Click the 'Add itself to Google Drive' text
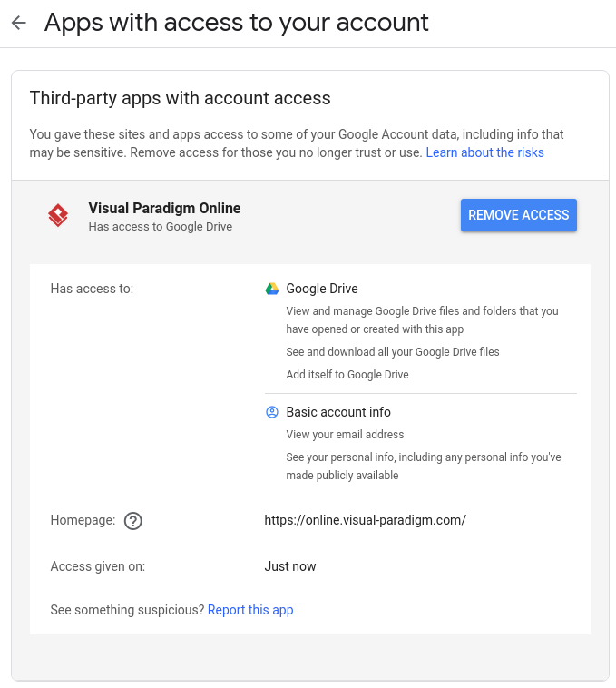 (x=347, y=375)
